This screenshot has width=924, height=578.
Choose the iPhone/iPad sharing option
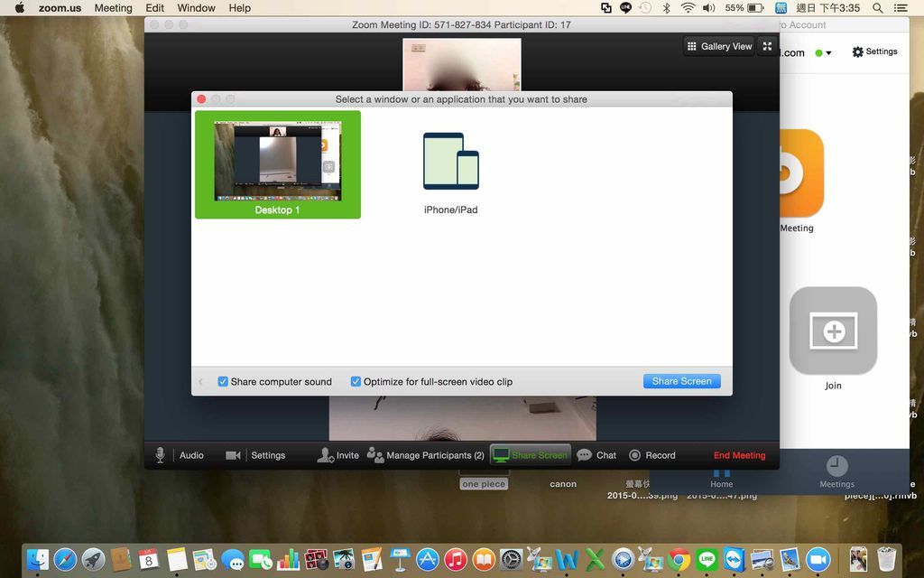(451, 173)
